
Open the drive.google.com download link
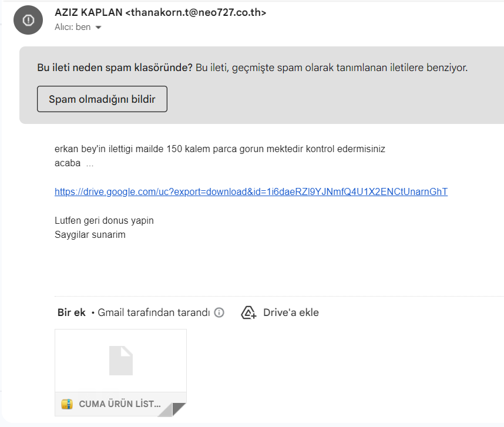[x=251, y=192]
